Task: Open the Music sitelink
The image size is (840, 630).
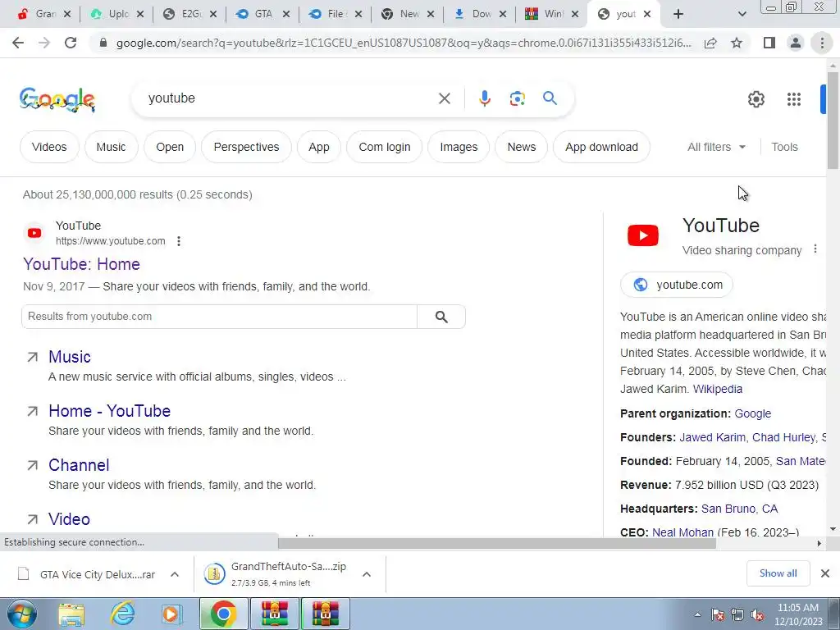Action: pyautogui.click(x=70, y=357)
